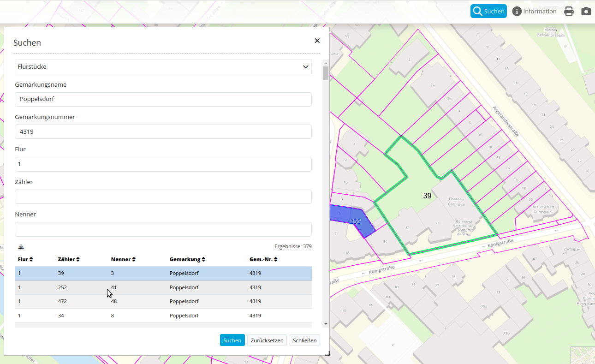Viewport: 595px width, 364px height.
Task: Sort results by Nenner column
Action: point(123,259)
